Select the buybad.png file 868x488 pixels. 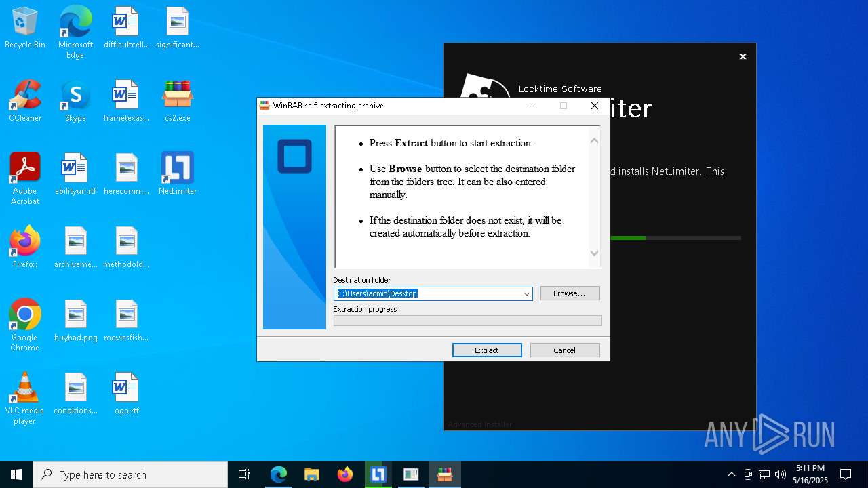pos(75,321)
